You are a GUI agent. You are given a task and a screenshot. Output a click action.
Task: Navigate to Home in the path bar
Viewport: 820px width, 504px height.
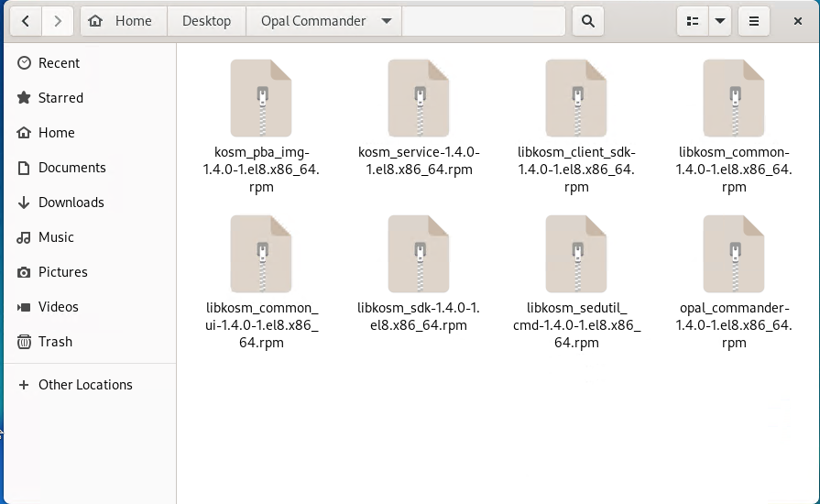[124, 21]
